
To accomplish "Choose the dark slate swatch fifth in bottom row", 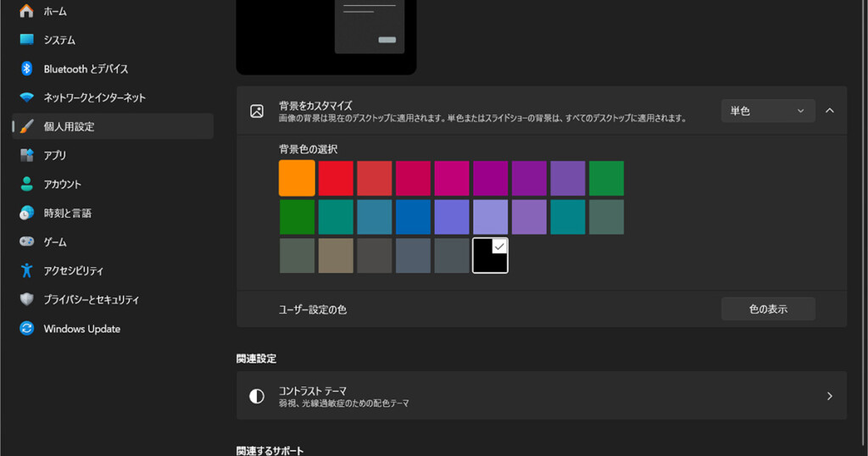I will (x=452, y=256).
